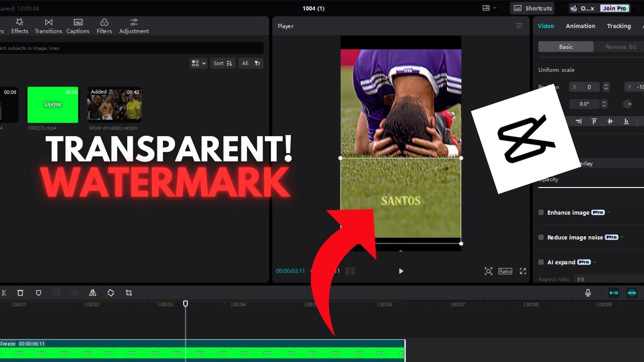Select the More ronaldo.webm thumbnail
The width and height of the screenshot is (644, 362).
point(114,105)
